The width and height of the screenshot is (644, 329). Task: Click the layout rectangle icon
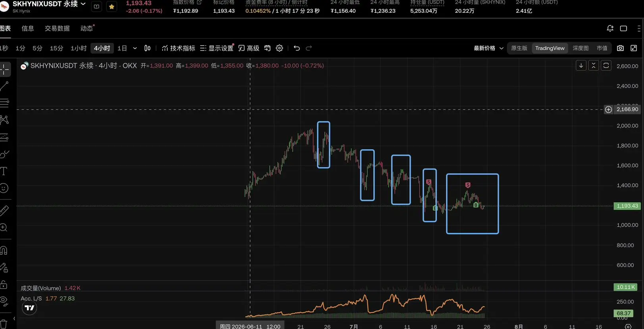(x=623, y=28)
